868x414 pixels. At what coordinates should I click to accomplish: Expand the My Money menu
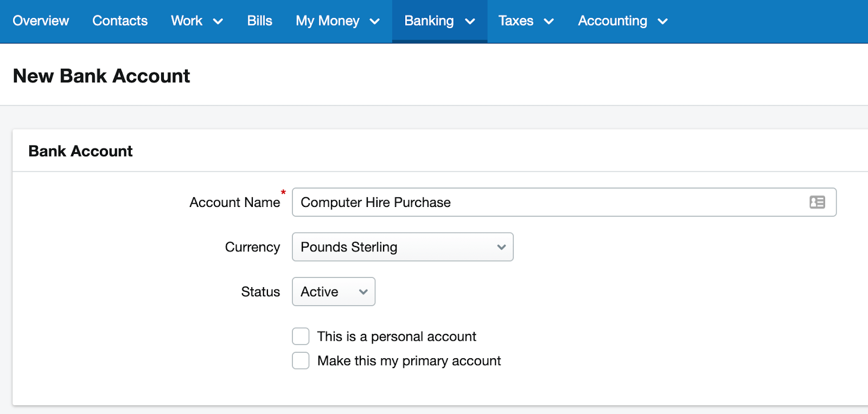pos(337,21)
